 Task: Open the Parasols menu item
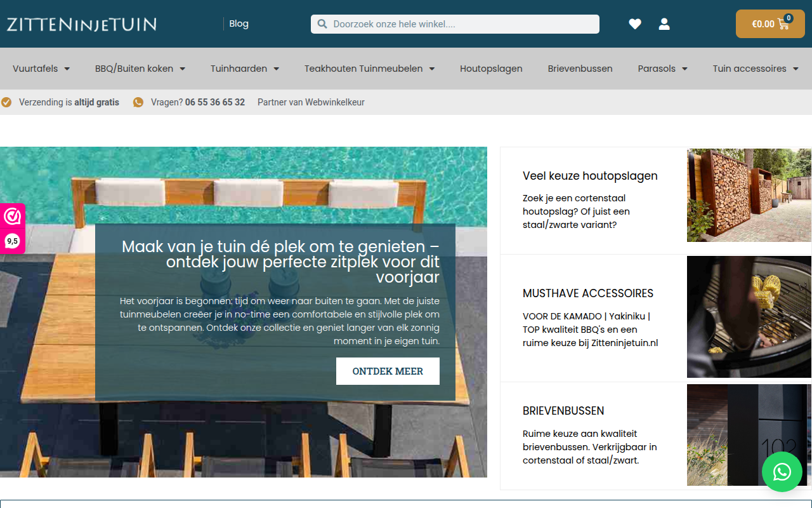657,69
